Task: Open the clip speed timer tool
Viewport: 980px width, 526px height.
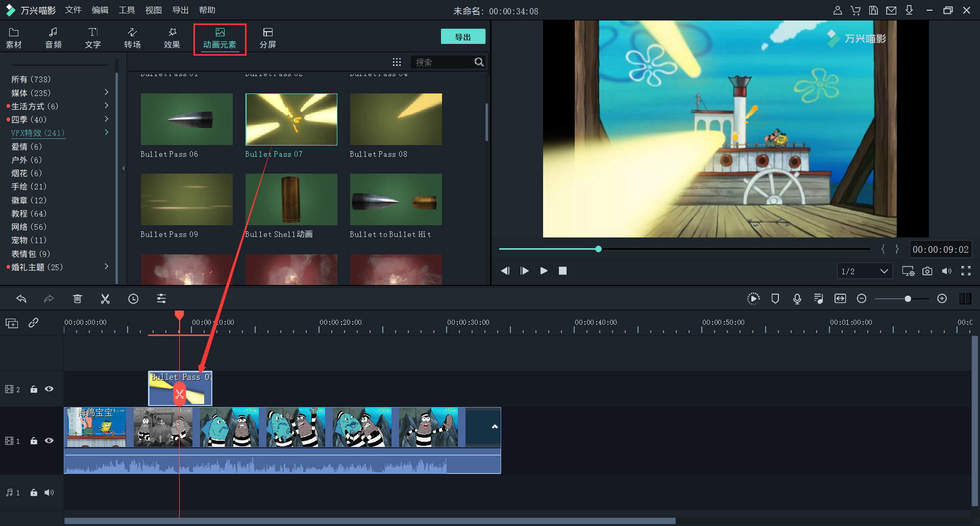Action: (133, 299)
